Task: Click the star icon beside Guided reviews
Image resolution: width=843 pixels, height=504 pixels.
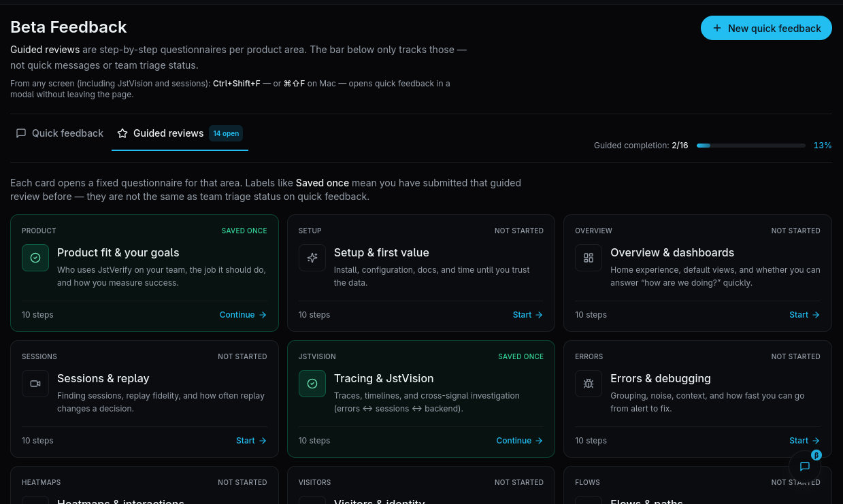Action: 122,133
